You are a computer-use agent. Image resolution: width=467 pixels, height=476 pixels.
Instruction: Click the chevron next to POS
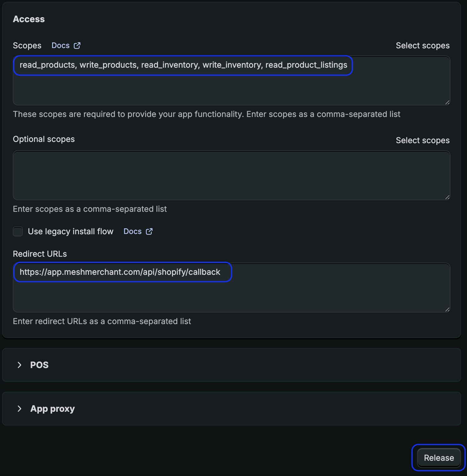click(x=20, y=365)
